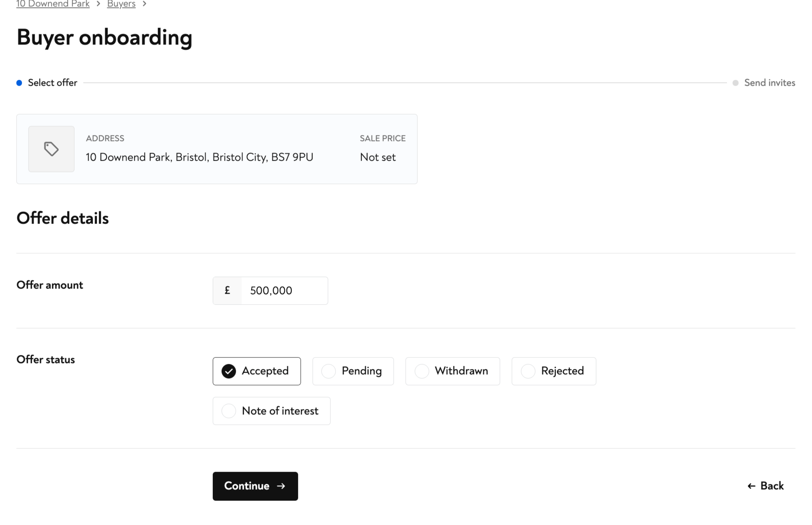
Task: Click the chevron after Buyers breadcrumb
Action: [144, 4]
